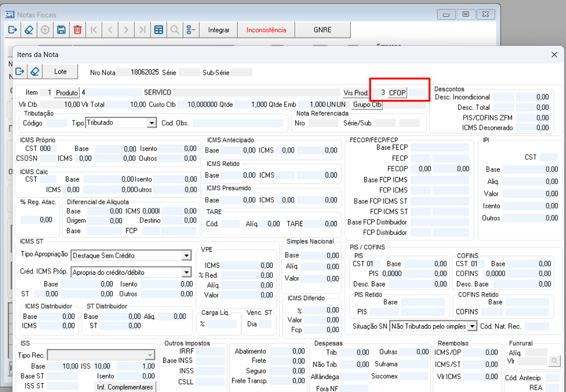Click the Cod. Obs. input field
The image size is (566, 392).
tap(237, 123)
